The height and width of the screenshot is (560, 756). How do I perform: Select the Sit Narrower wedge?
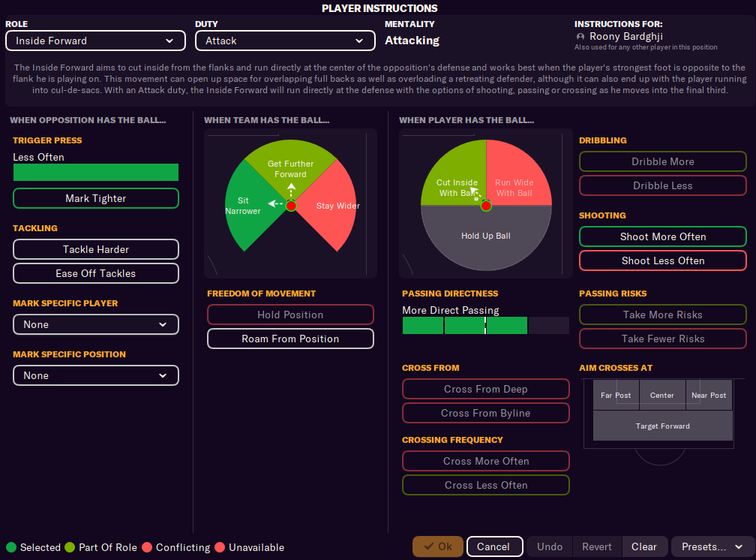247,206
